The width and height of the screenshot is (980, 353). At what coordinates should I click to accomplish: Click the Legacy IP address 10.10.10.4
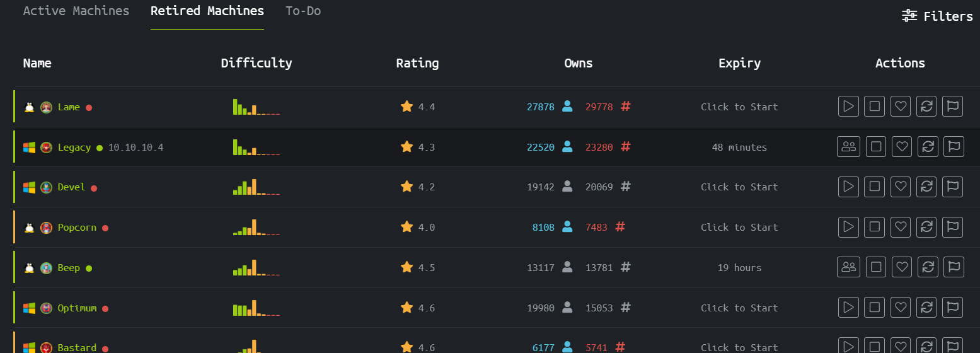(136, 148)
